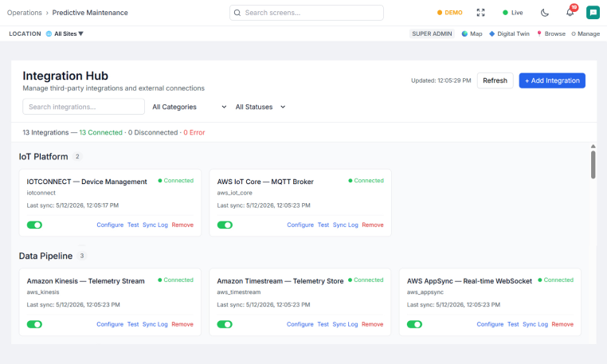Viewport: 607px width, 364px height.
Task: Switch to dark mode with moon icon
Action: click(545, 13)
